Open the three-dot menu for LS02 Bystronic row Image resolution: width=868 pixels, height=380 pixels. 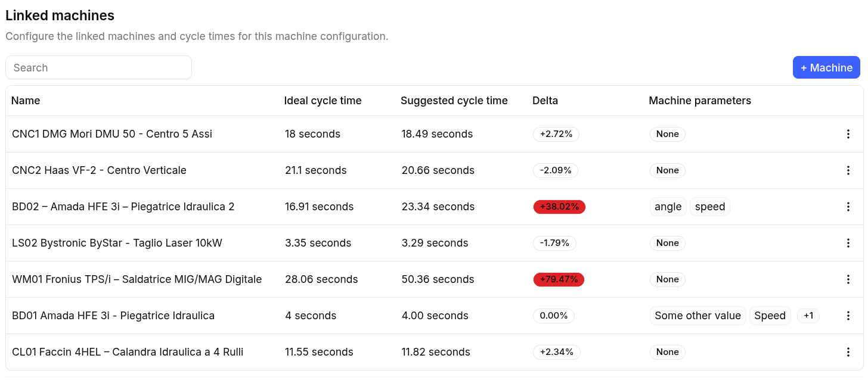pyautogui.click(x=848, y=243)
